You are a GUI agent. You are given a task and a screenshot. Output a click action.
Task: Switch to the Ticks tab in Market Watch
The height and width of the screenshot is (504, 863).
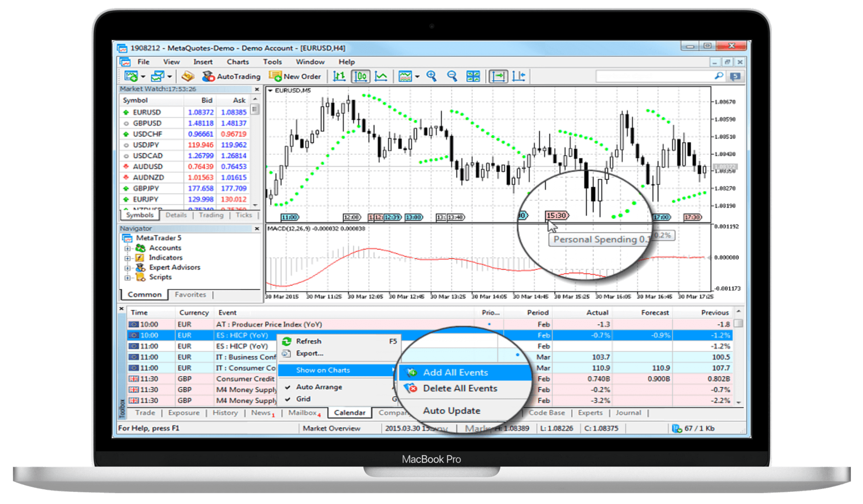[x=244, y=215]
